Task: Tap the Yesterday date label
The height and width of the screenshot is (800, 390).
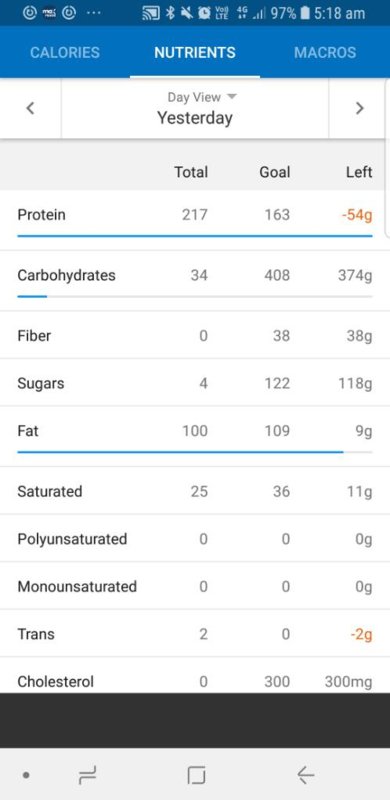Action: (195, 118)
